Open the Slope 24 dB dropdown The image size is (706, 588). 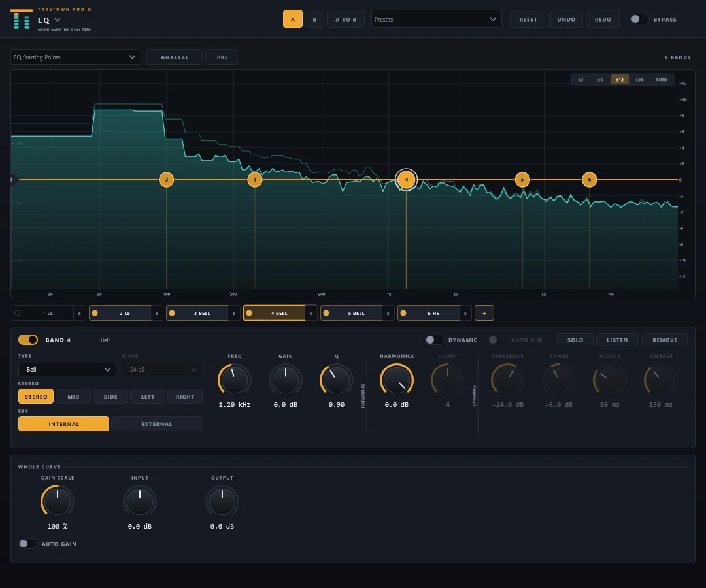(x=161, y=369)
